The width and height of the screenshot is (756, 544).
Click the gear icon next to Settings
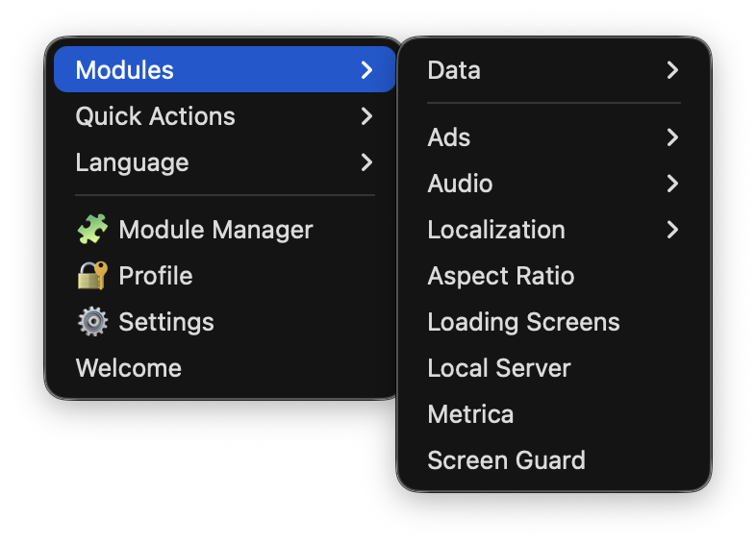pos(92,322)
